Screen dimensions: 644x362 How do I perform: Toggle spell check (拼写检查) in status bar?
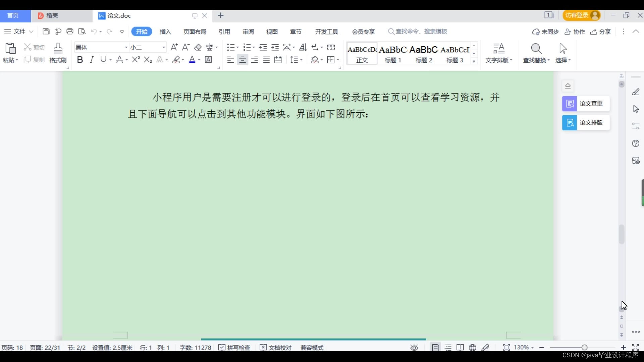[x=234, y=348]
